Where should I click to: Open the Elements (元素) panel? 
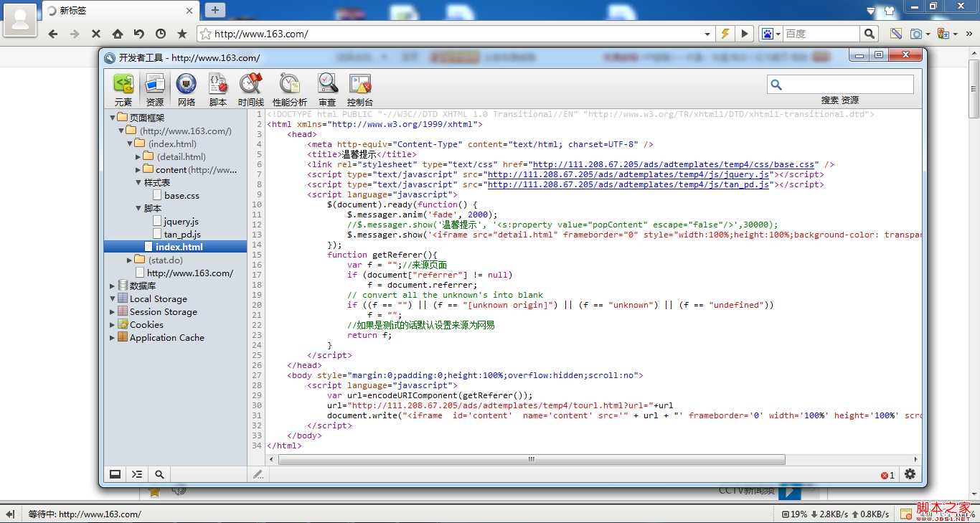point(123,90)
